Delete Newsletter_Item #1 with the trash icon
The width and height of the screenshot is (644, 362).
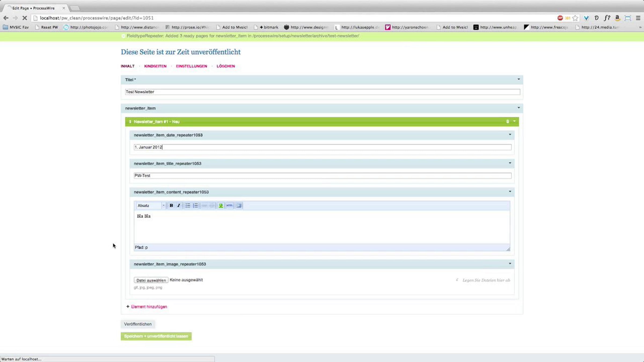click(507, 121)
